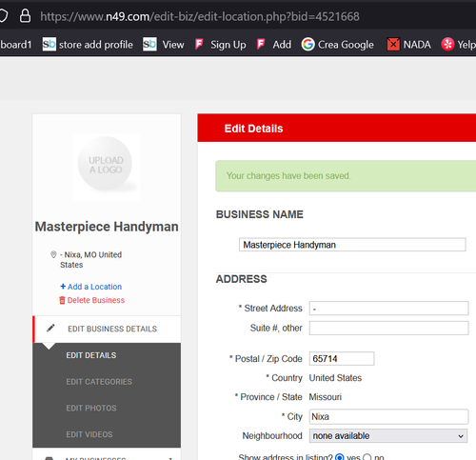Open the Crea Google bookmark icon

point(307,44)
